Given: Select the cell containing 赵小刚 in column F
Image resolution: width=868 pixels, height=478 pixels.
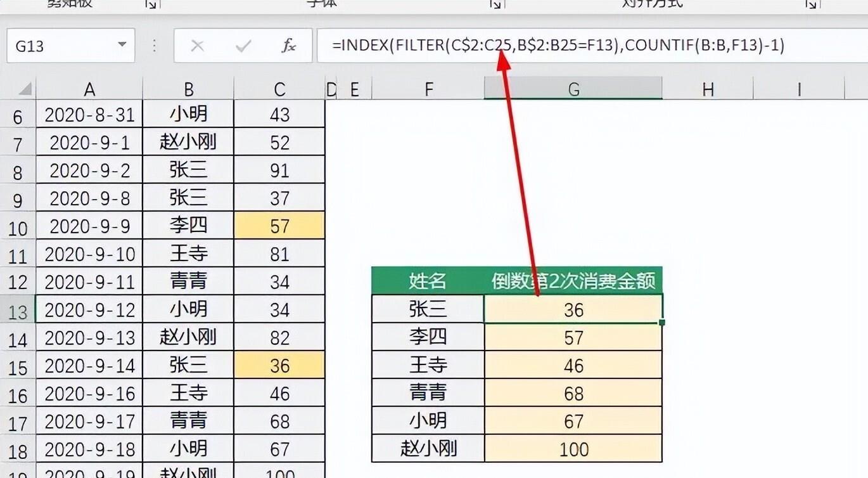Looking at the screenshot, I should pos(428,449).
